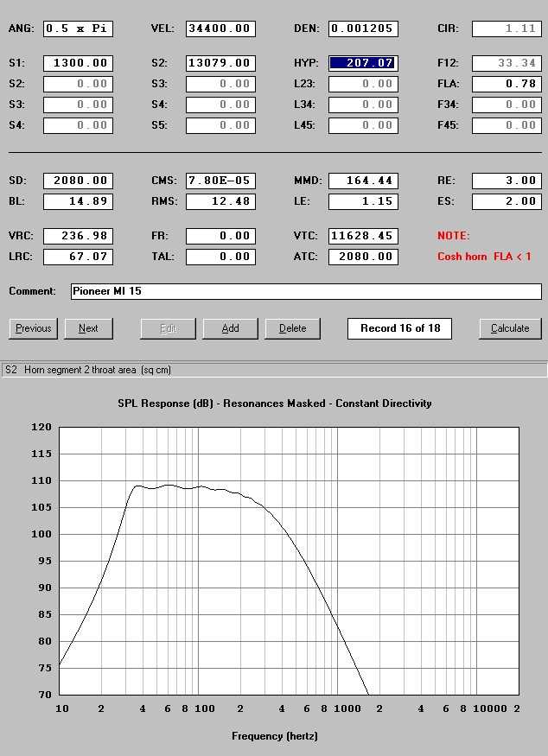Click the MMD field with 164.44
Image resolution: width=548 pixels, height=756 pixels.
pos(363,181)
